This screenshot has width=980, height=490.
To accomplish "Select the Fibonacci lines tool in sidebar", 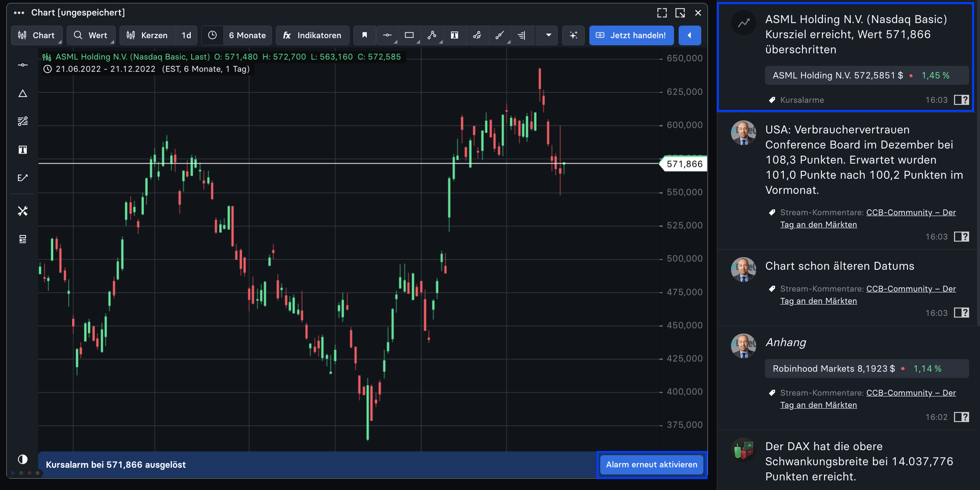I will (x=23, y=121).
